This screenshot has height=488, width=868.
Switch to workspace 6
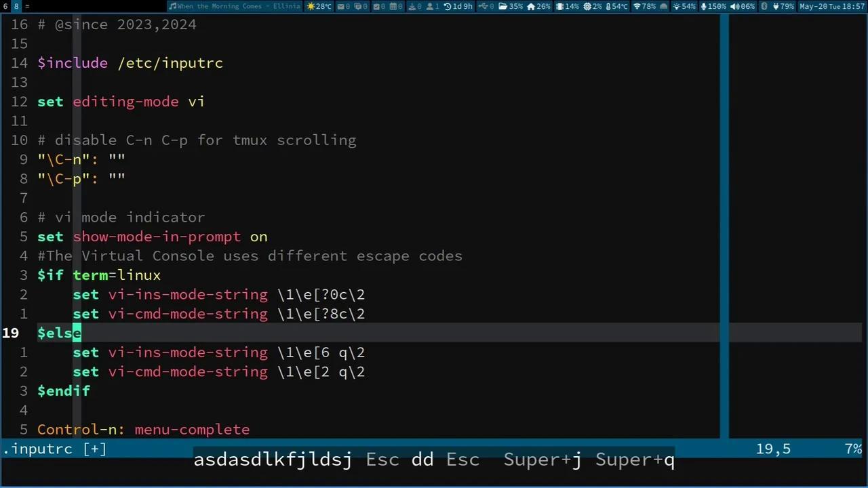pyautogui.click(x=4, y=6)
